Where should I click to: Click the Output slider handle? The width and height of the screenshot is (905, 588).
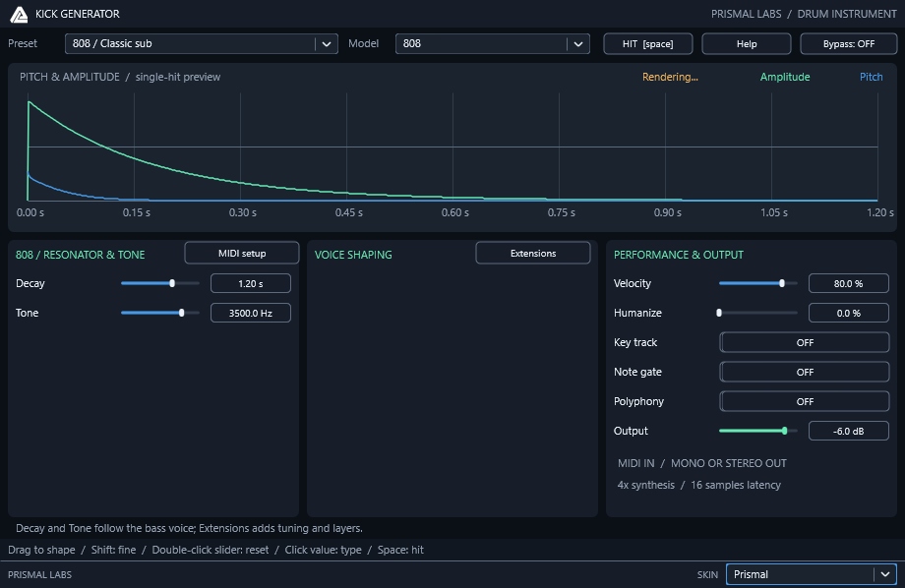pyautogui.click(x=784, y=431)
